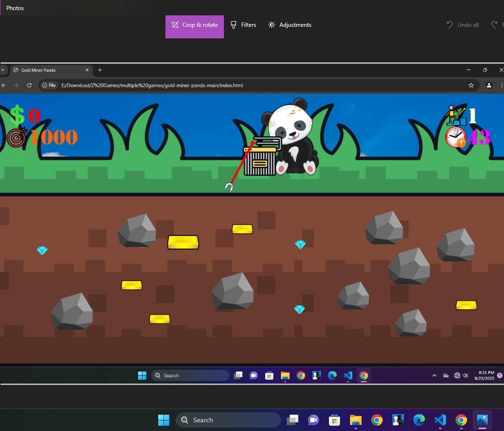Select the Gold Miner Panda browser tab

(51, 70)
